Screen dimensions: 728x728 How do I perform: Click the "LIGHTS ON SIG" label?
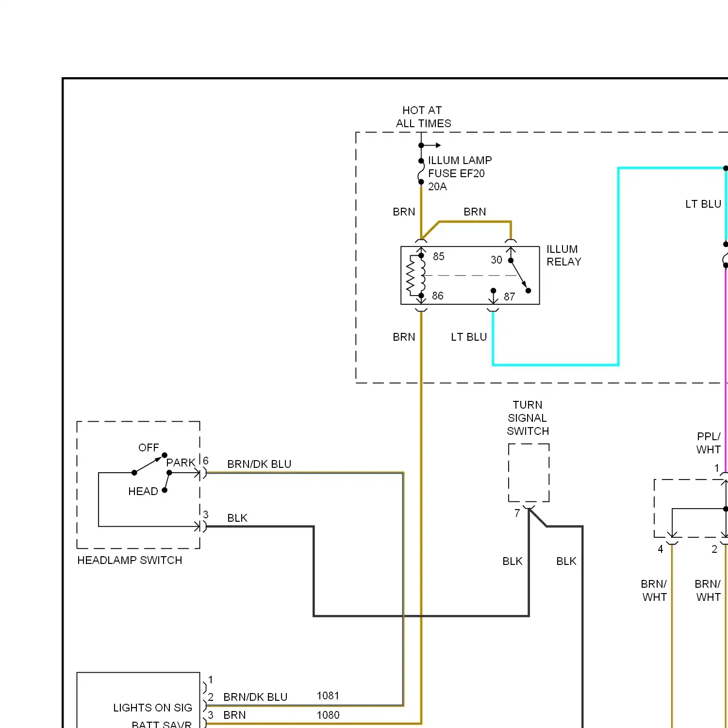[x=152, y=708]
